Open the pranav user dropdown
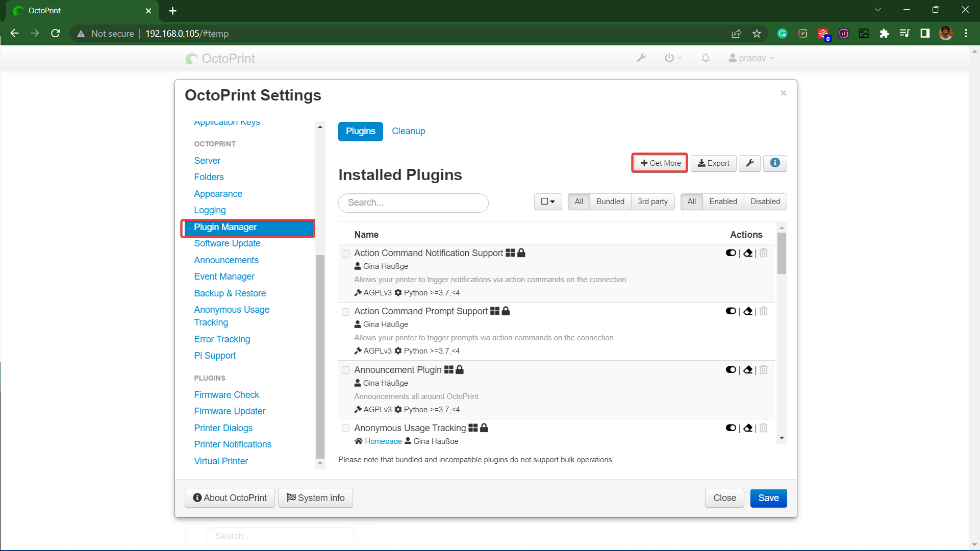The height and width of the screenshot is (551, 980). tap(751, 58)
